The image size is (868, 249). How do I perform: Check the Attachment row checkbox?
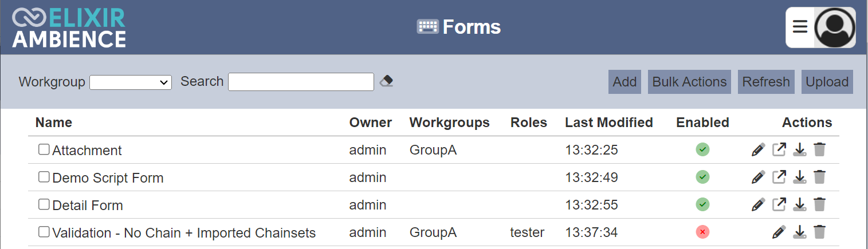click(44, 149)
